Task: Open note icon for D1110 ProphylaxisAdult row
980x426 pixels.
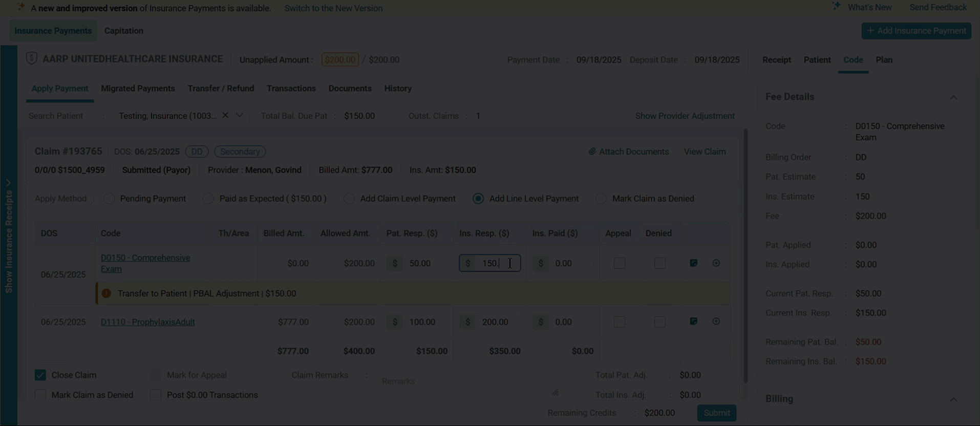Action: (x=693, y=322)
